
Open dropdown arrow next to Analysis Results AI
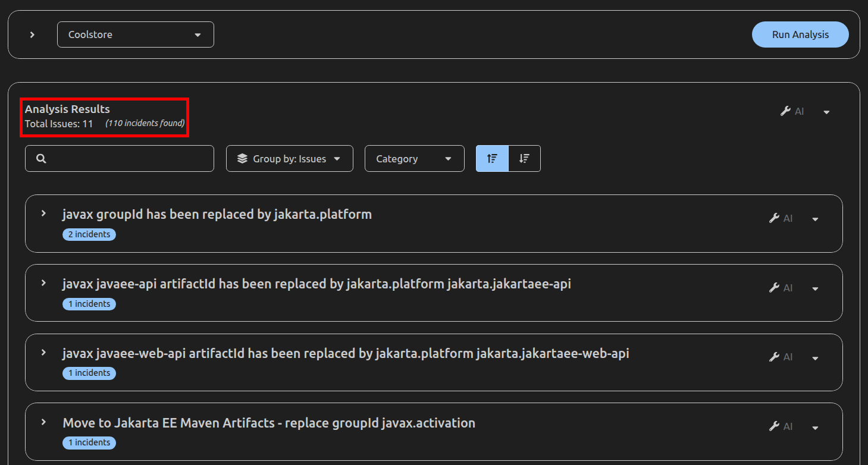(x=826, y=112)
